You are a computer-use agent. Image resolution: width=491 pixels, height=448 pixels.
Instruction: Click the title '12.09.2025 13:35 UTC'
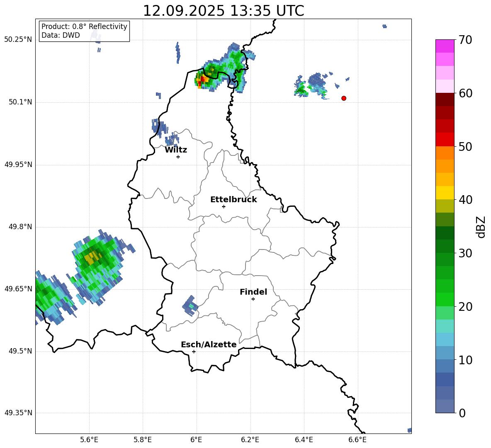pyautogui.click(x=223, y=11)
